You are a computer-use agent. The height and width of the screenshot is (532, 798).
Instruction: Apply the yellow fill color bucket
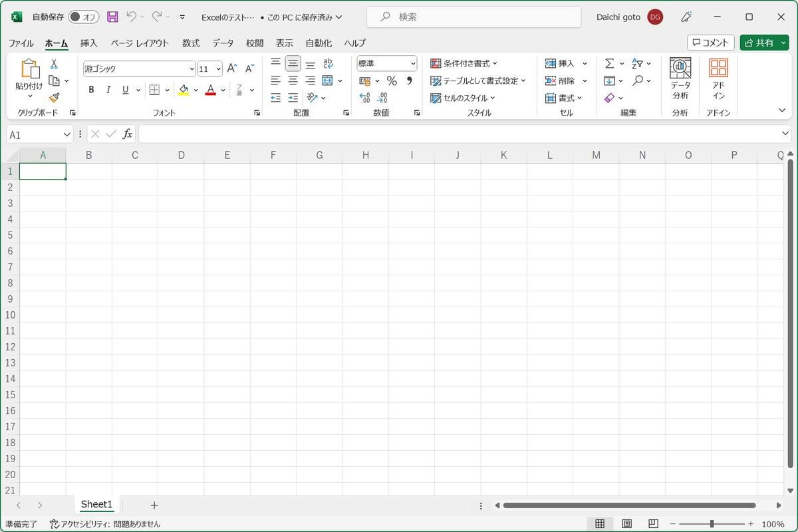(x=184, y=90)
